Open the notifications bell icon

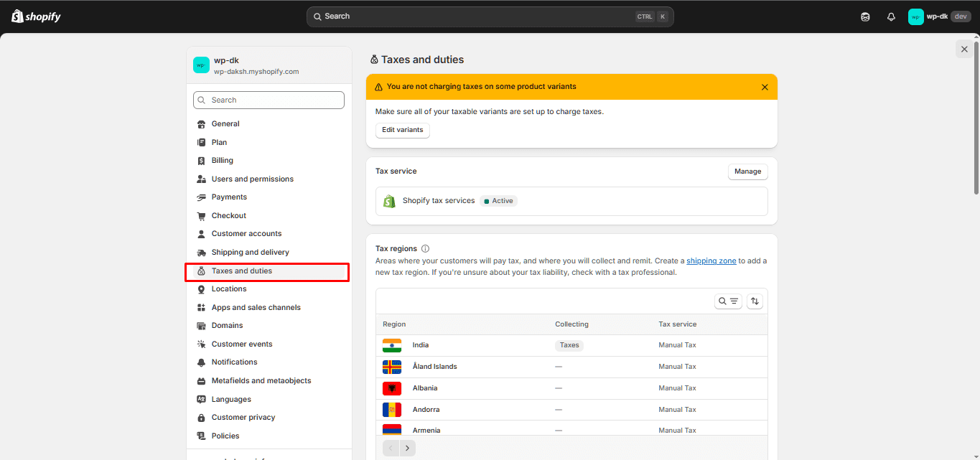891,17
